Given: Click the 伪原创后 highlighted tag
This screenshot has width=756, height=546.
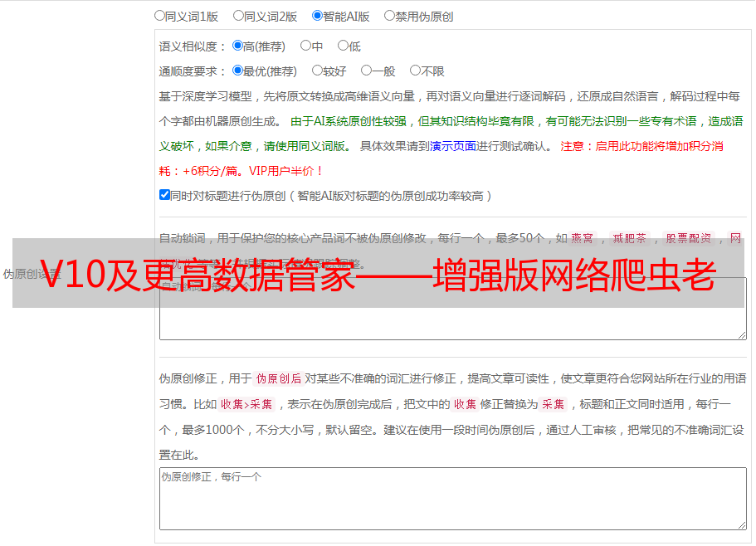Looking at the screenshot, I should pos(279,378).
